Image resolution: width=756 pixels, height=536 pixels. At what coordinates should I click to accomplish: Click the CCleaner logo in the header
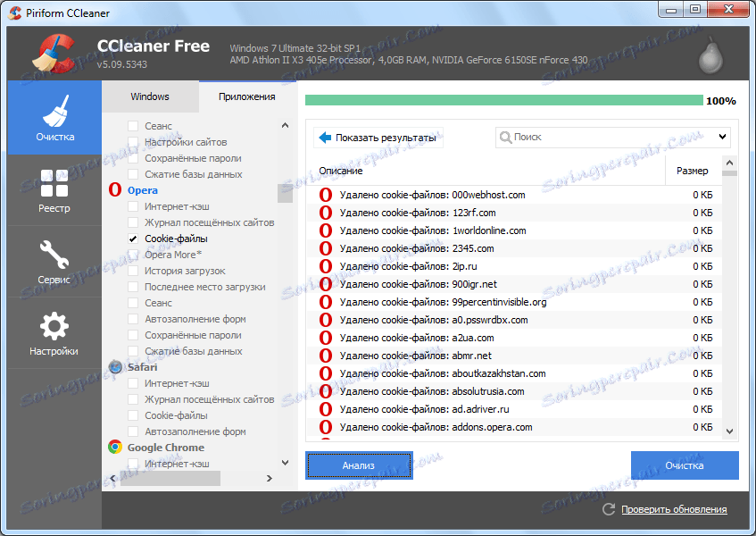point(54,53)
